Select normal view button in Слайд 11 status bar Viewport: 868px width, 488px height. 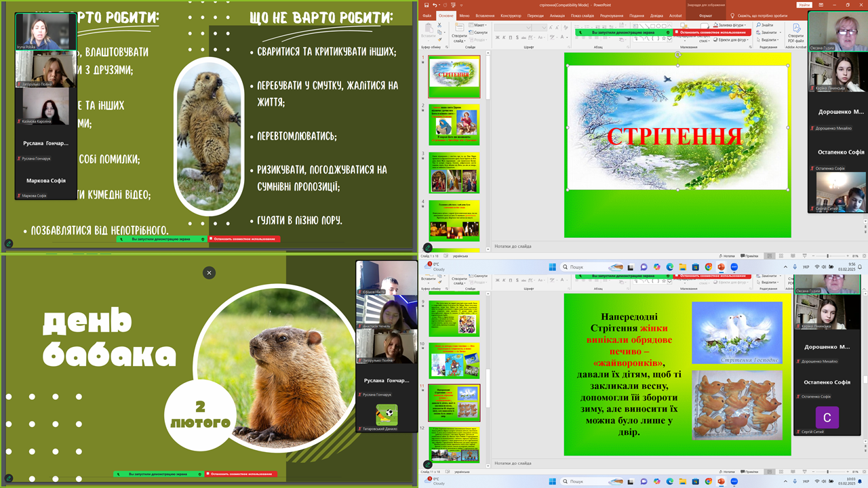pyautogui.click(x=769, y=472)
